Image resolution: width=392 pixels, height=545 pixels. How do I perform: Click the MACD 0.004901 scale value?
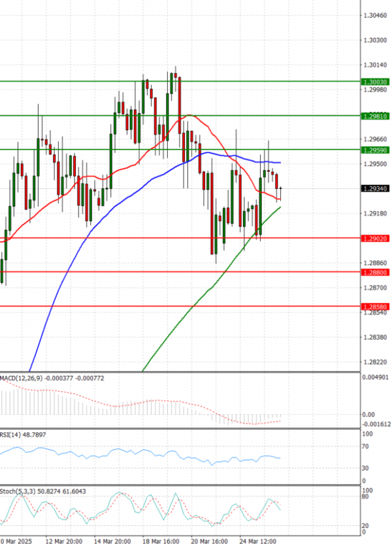376,377
